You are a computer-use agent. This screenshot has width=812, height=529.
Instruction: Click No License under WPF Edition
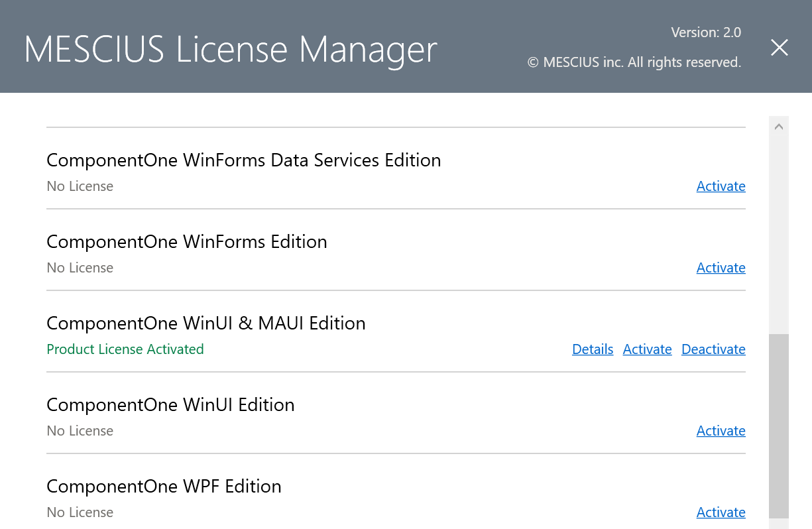tap(80, 512)
